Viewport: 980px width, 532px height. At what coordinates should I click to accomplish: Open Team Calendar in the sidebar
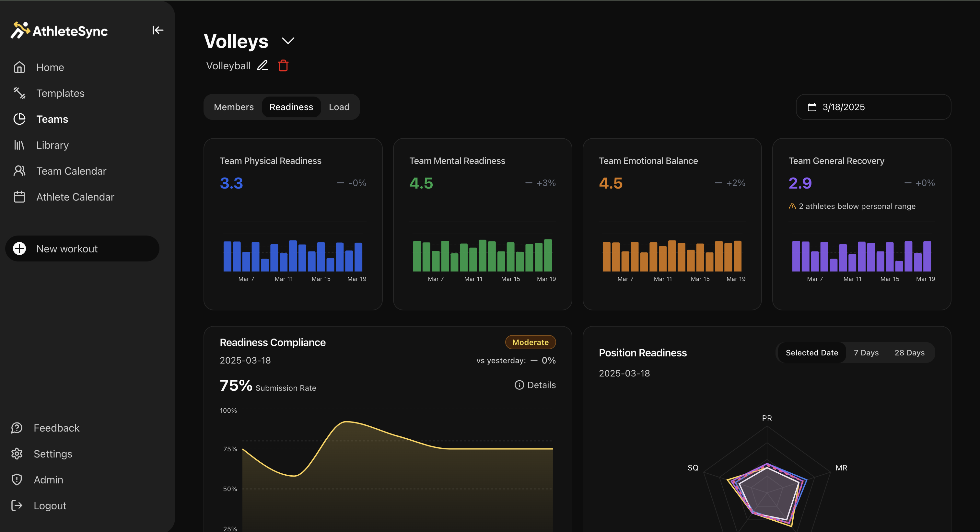click(71, 171)
